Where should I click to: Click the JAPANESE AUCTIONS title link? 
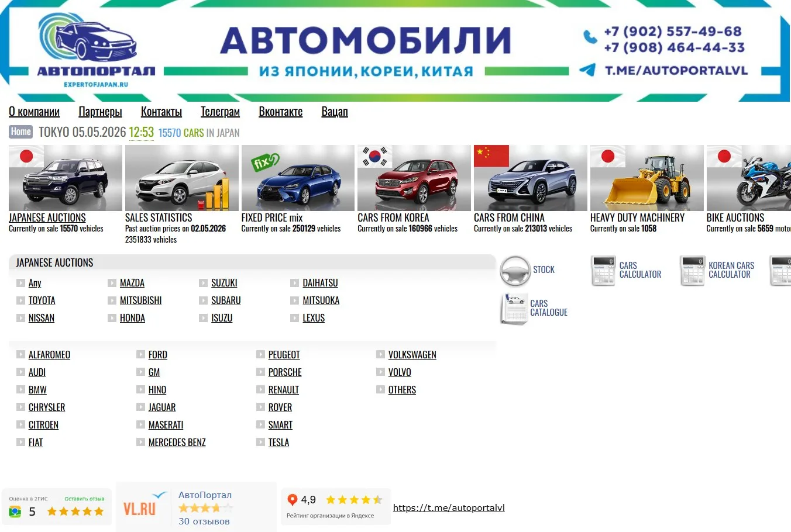47,217
